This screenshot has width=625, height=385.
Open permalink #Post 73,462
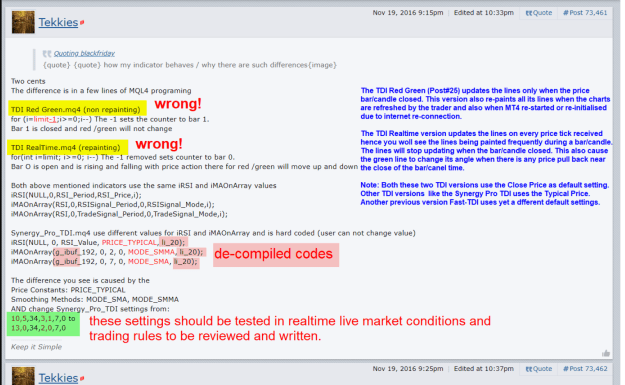point(585,369)
